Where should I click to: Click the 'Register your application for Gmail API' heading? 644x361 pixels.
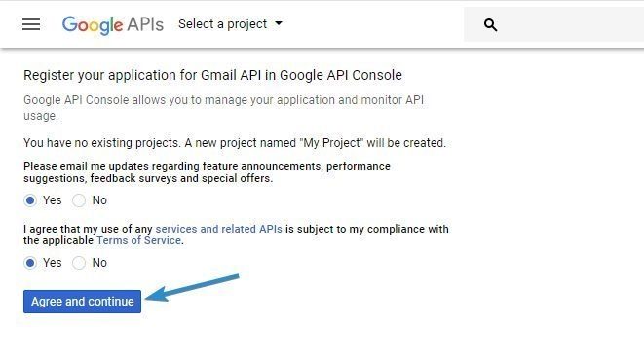coord(212,76)
